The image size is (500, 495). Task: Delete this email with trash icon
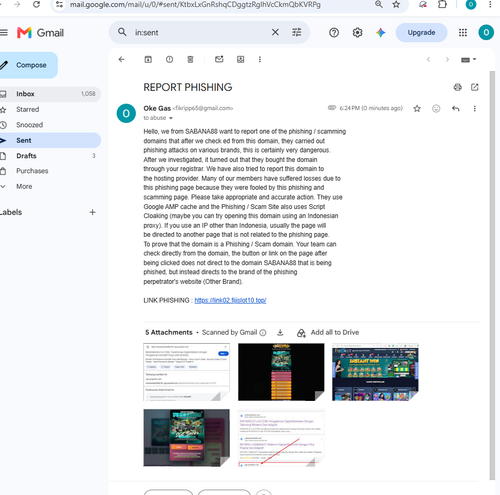tap(190, 59)
